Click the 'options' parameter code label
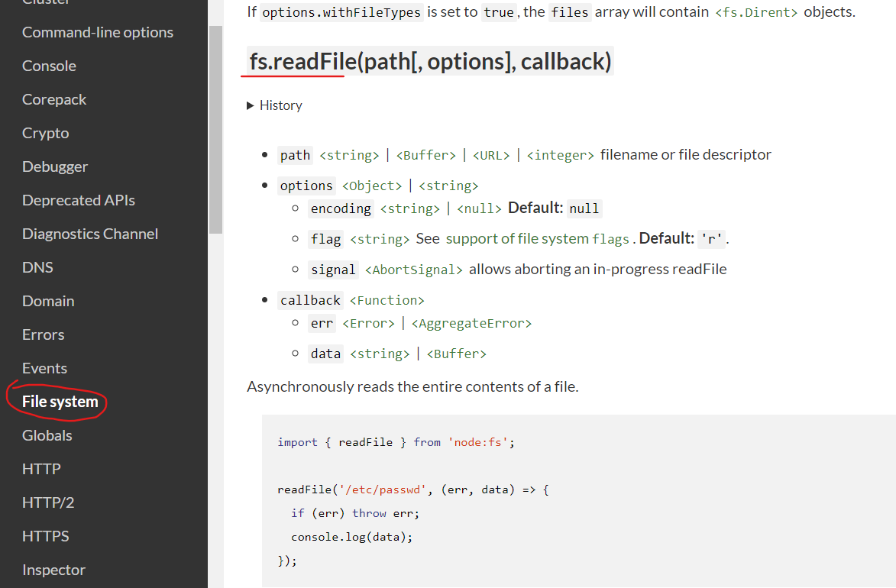This screenshot has height=588, width=896. [x=306, y=186]
